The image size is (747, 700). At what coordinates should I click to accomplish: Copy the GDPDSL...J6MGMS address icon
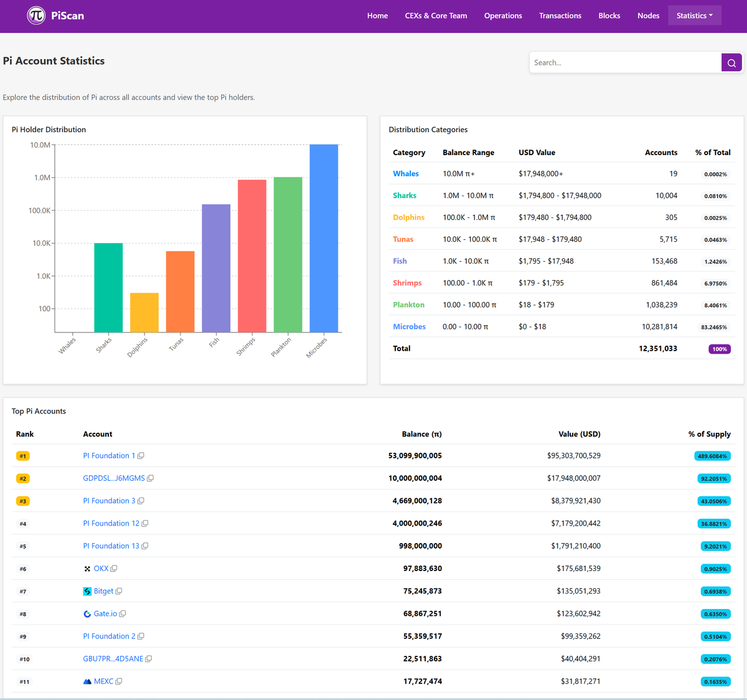(150, 478)
